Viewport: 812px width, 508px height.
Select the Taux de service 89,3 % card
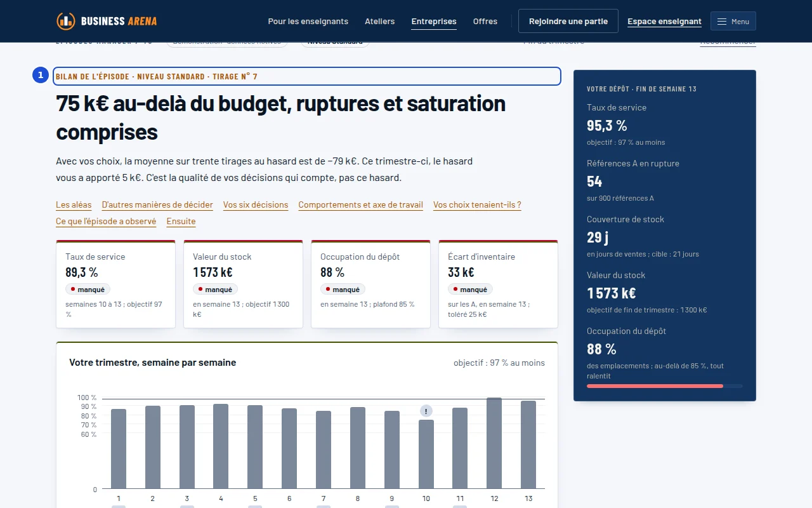(115, 284)
